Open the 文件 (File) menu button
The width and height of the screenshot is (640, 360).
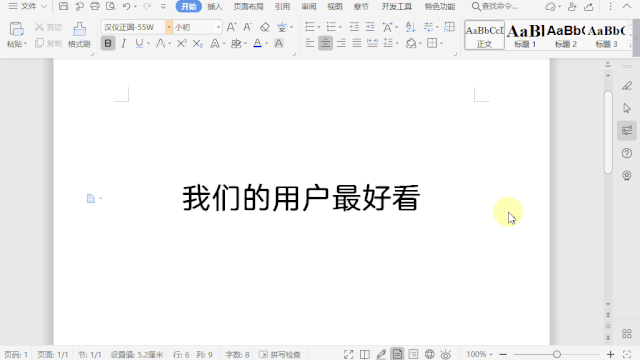tap(28, 7)
